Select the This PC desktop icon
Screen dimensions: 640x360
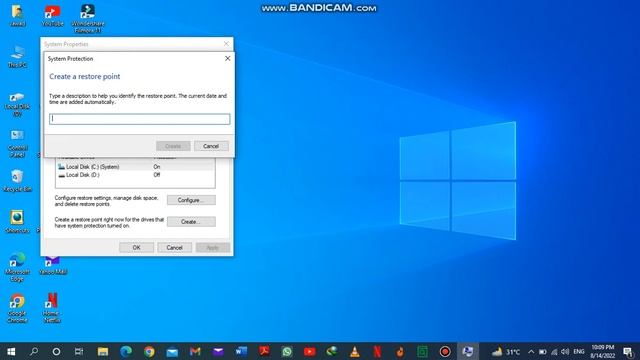click(x=17, y=56)
